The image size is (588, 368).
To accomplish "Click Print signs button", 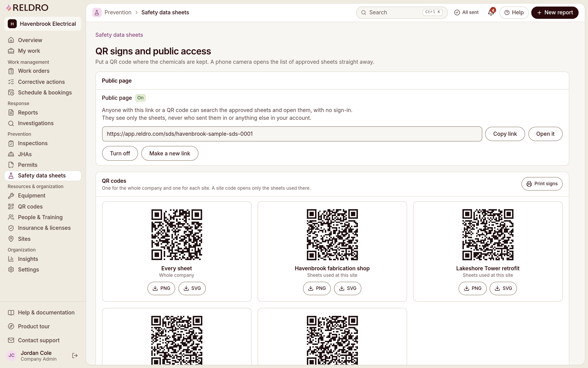I will pos(542,184).
